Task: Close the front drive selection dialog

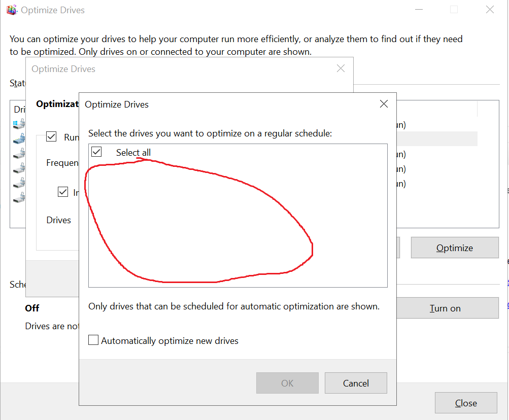Action: [x=384, y=104]
